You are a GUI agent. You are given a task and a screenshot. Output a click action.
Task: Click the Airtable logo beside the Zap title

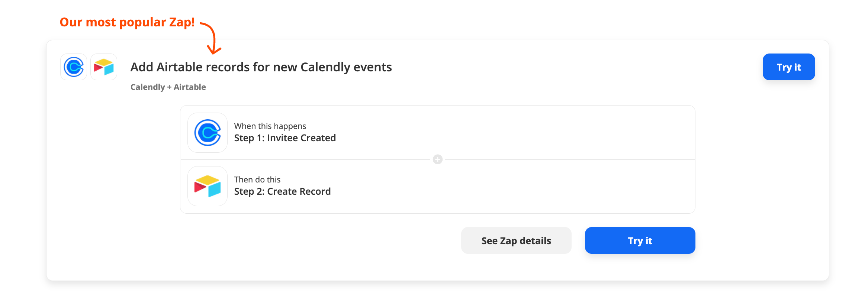point(104,67)
